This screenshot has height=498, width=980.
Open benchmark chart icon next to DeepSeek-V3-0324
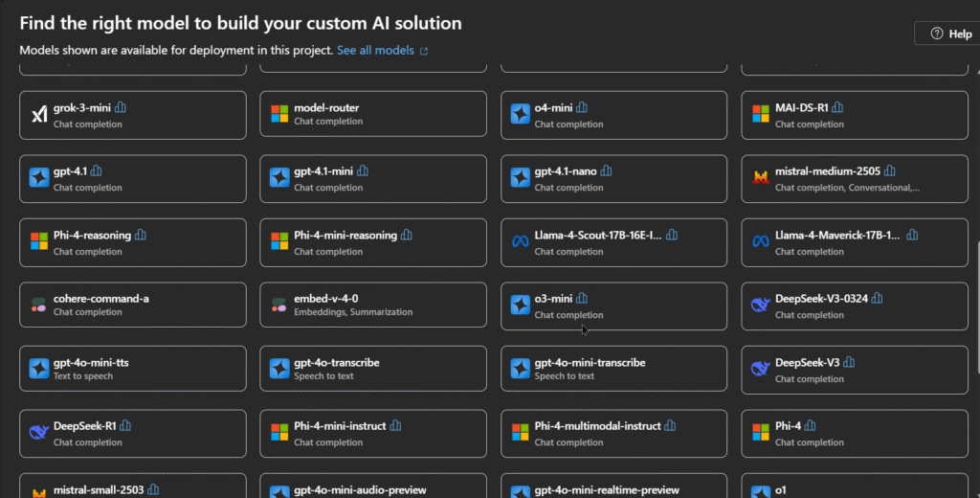tap(878, 299)
